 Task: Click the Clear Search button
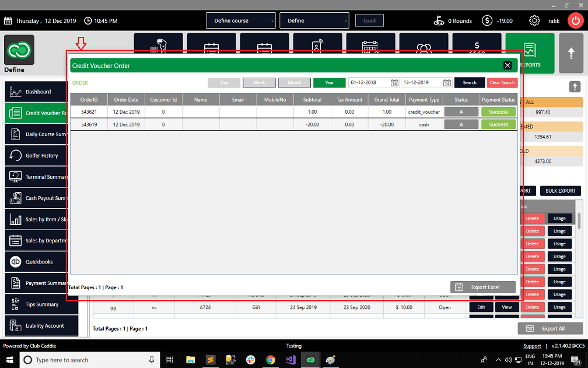pos(502,82)
